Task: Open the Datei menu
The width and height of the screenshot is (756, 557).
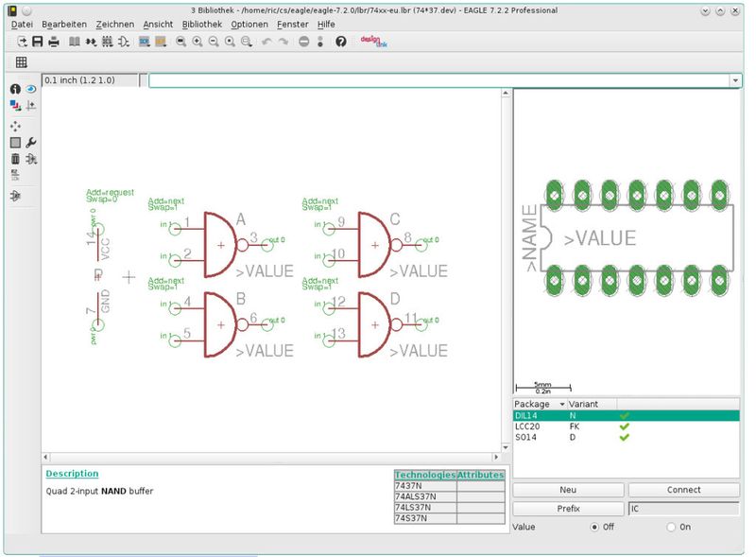Action: click(x=22, y=25)
